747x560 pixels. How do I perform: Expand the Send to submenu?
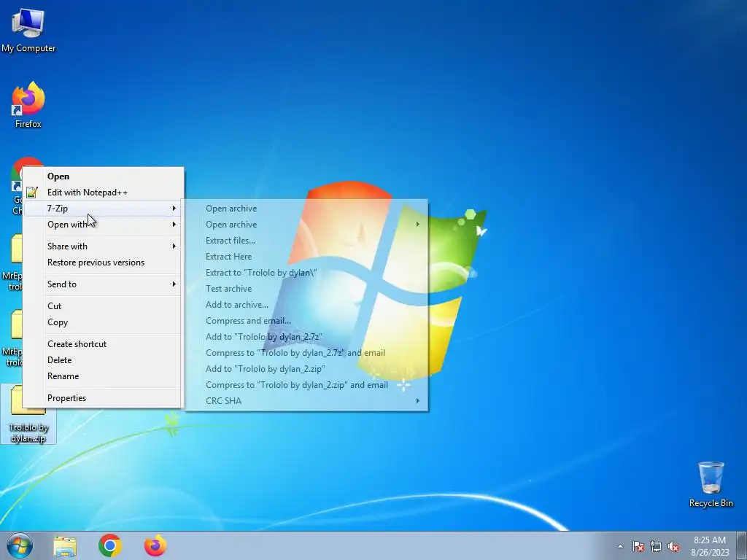[x=103, y=284]
